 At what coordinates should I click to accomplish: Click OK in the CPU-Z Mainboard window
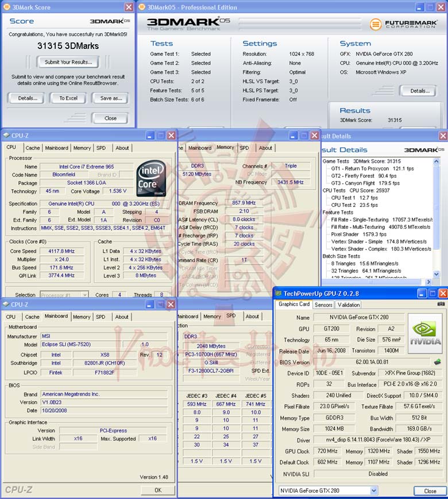[158, 490]
